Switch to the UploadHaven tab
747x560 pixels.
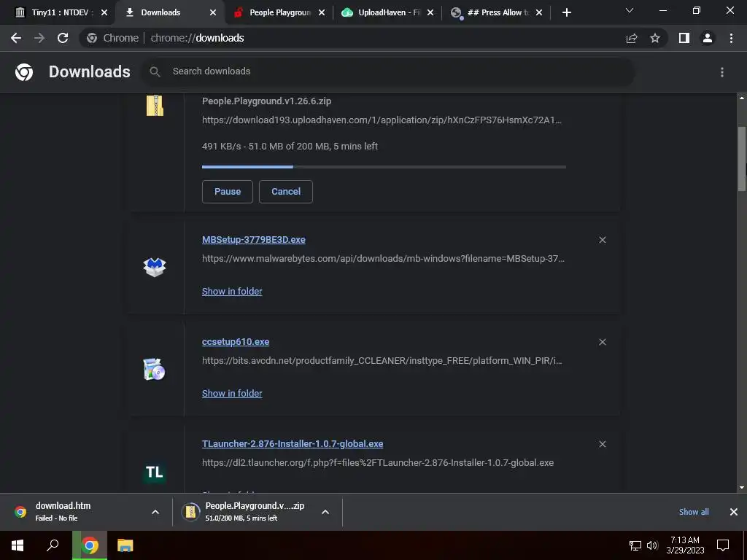[x=389, y=12]
